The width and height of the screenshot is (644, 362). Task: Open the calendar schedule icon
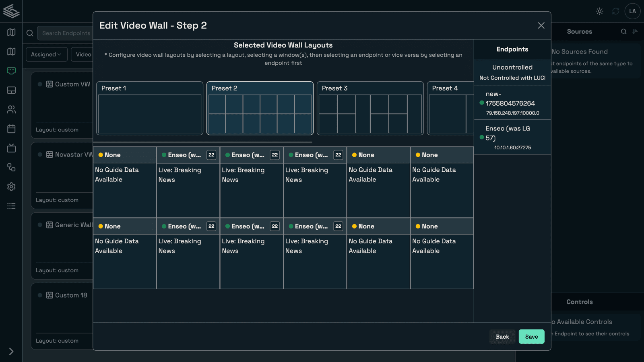11,129
